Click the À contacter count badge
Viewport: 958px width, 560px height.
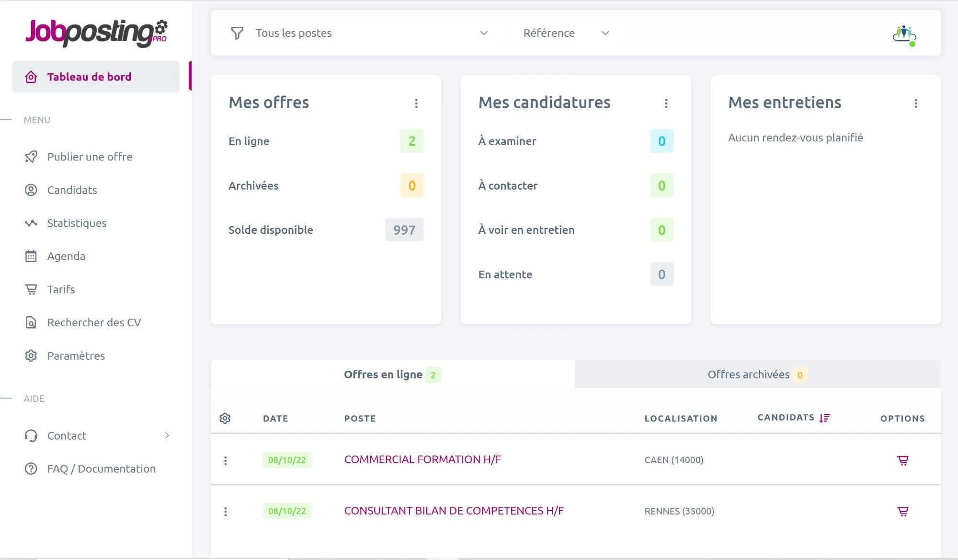tap(661, 185)
